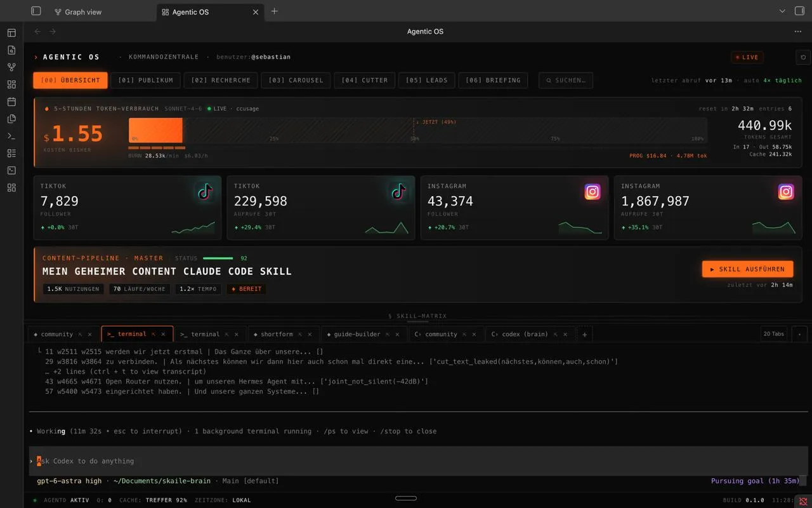The width and height of the screenshot is (812, 508).
Task: Select the [00] ÜBERSICHT tab
Action: point(70,81)
